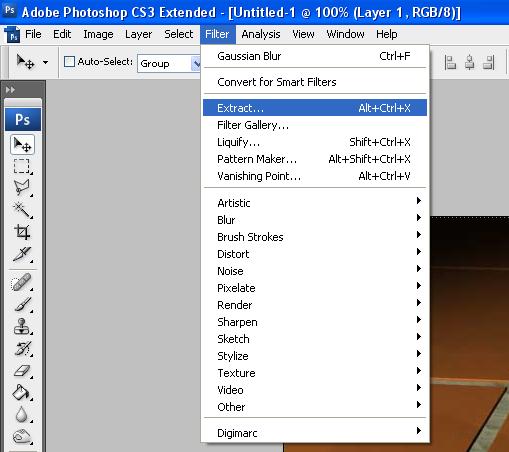The image size is (509, 452).
Task: Enable the Auto-Select checkbox
Action: [69, 62]
